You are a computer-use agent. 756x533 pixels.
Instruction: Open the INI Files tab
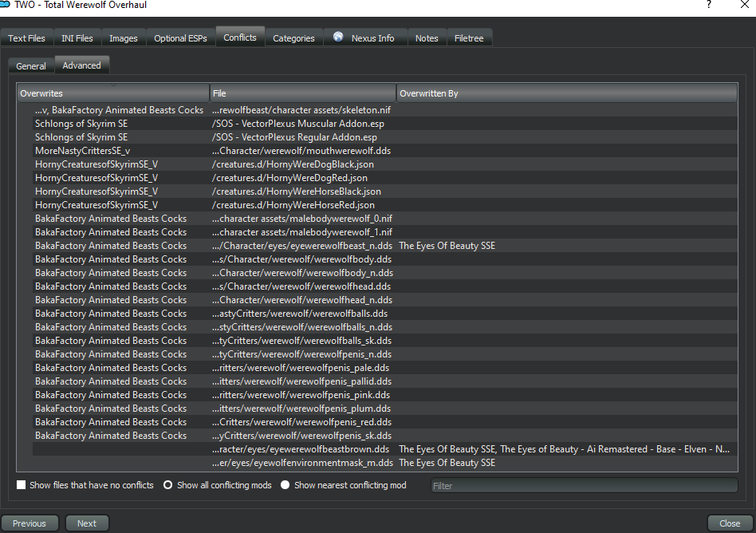point(77,38)
